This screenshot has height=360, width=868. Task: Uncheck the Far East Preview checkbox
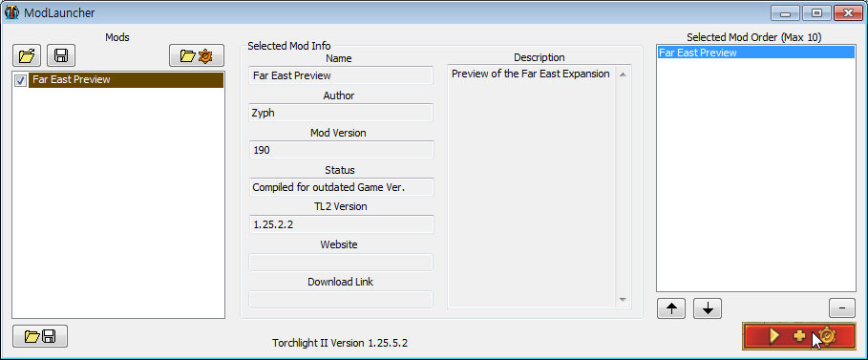point(21,81)
